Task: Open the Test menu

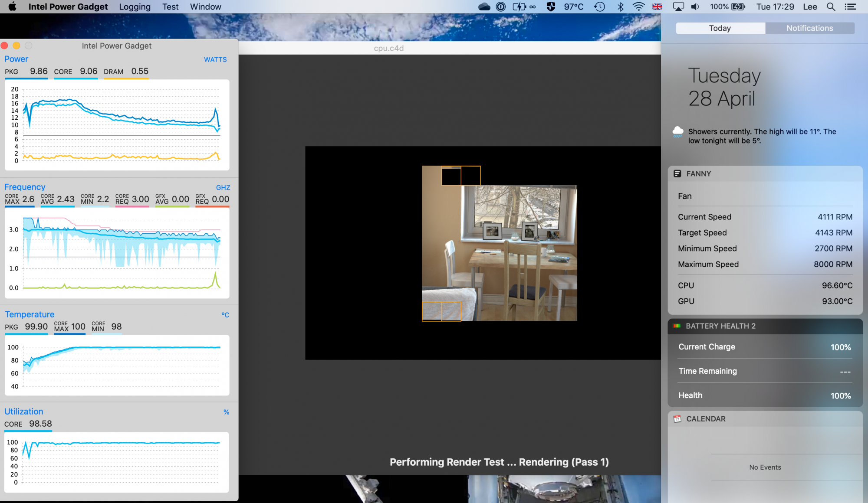Action: coord(170,7)
